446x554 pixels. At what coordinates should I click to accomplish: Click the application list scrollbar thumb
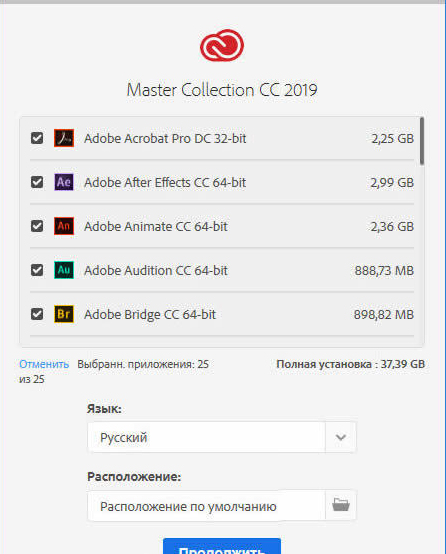[422, 141]
